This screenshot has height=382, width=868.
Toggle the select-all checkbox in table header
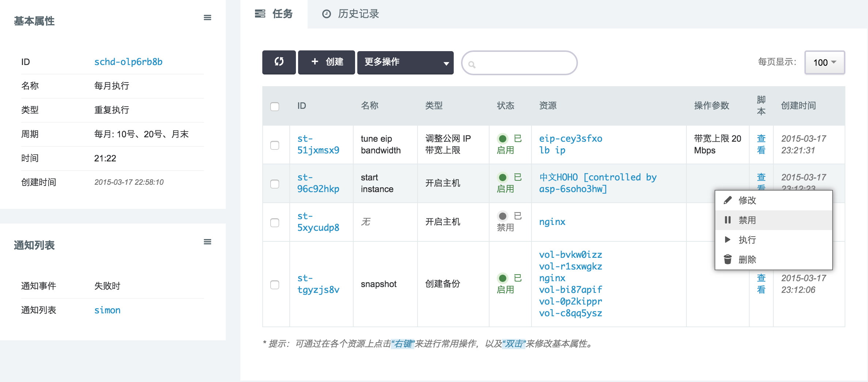pos(275,106)
